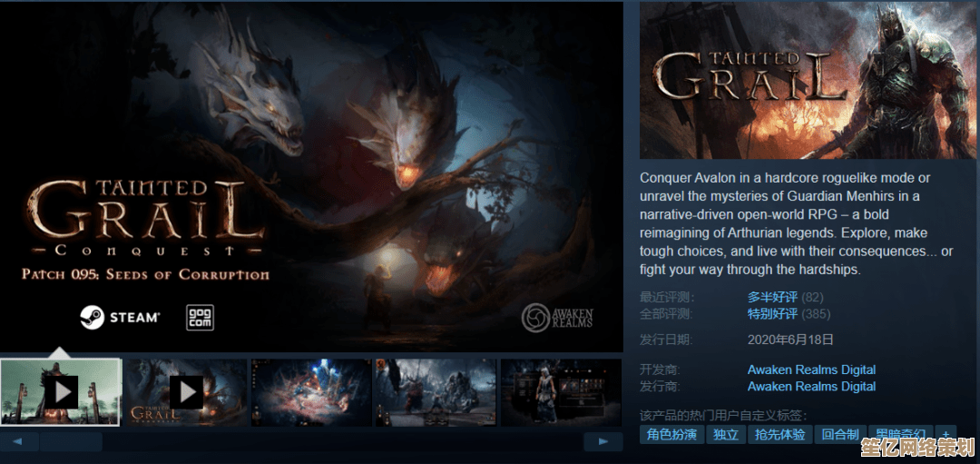Open developer Awaken Realms Digital link
Screen dimensions: 980x464
coord(811,370)
